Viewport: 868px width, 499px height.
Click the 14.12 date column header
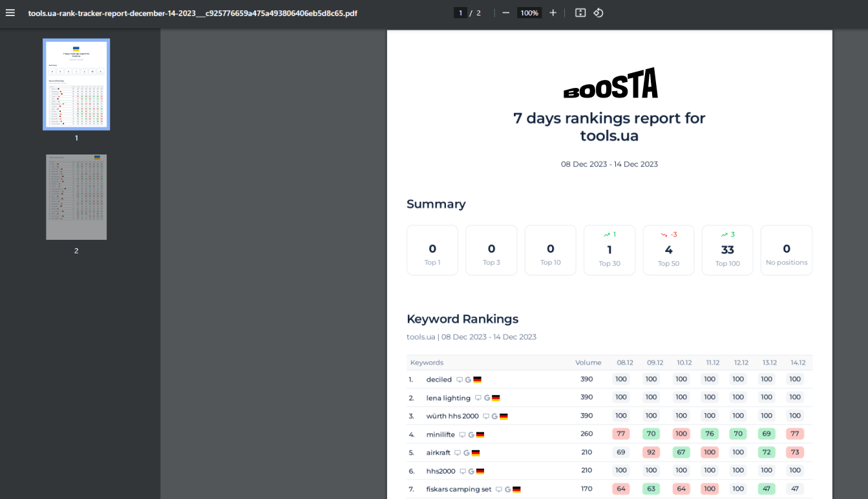tap(798, 363)
